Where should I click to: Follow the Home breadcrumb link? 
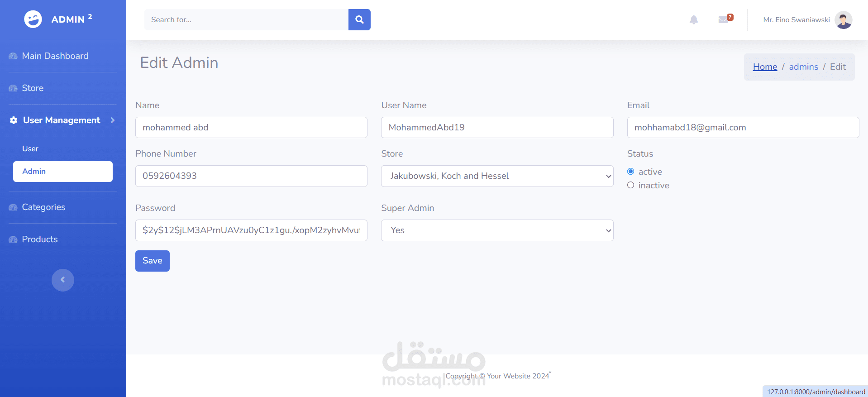(765, 67)
